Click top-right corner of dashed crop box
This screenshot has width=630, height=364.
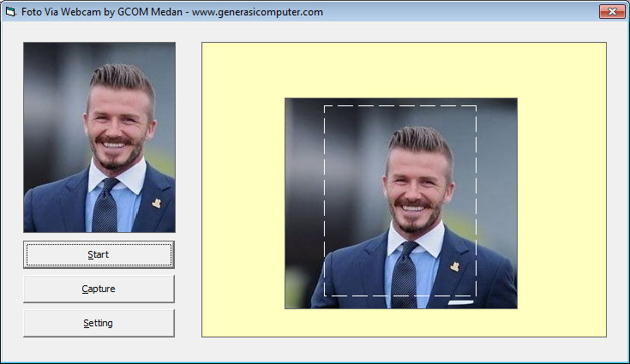[x=476, y=106]
